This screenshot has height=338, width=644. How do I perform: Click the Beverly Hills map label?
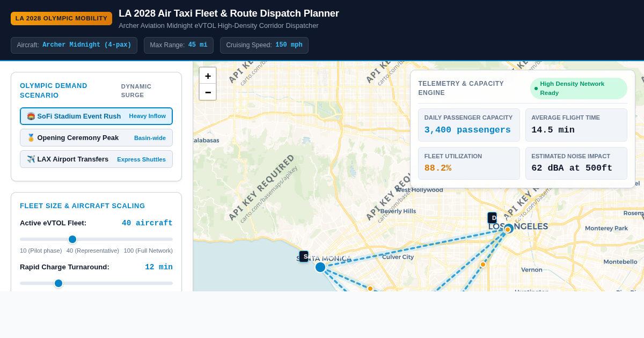[398, 211]
